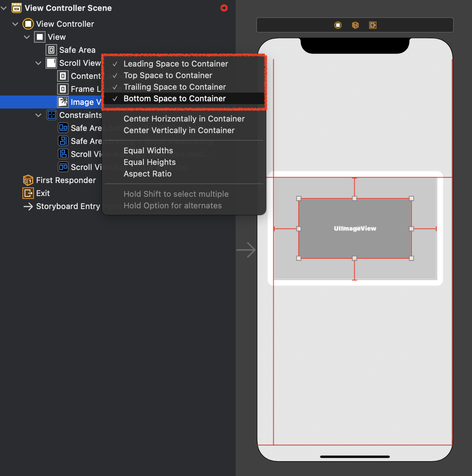Click the Safe Area bottom constraint icon
The image size is (472, 476).
pyautogui.click(x=63, y=128)
